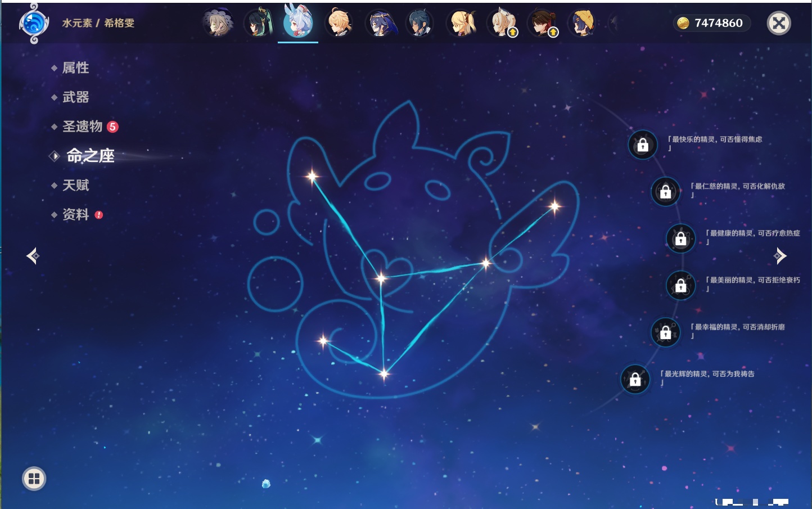Open the grid menu button at bottom left
The width and height of the screenshot is (812, 509).
[34, 479]
